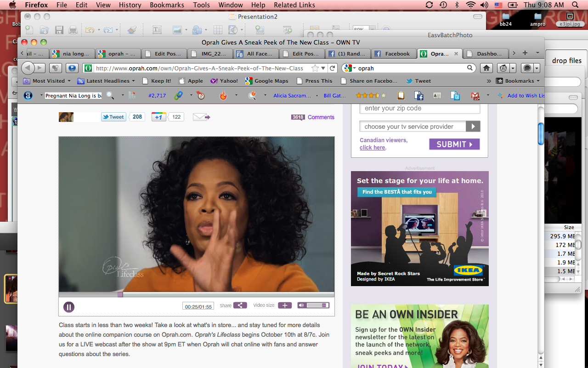
Task: Enlarge video with the Video size plus button
Action: coord(284,305)
